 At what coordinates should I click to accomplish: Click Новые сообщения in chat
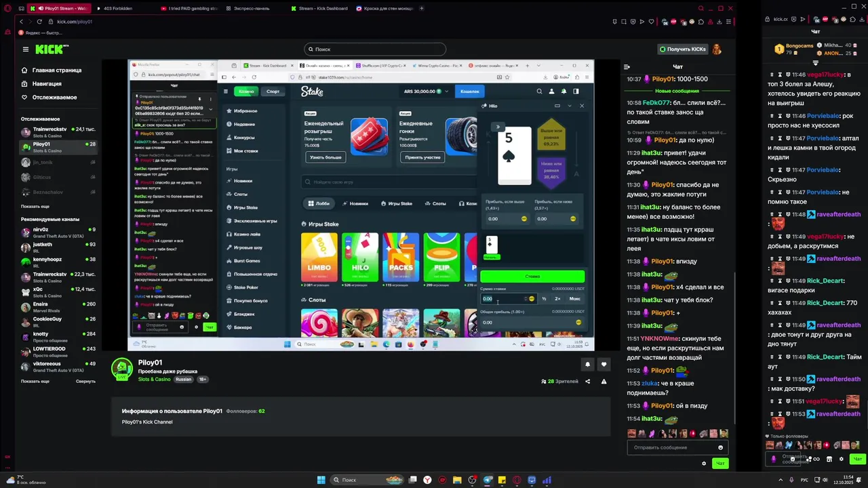(677, 91)
